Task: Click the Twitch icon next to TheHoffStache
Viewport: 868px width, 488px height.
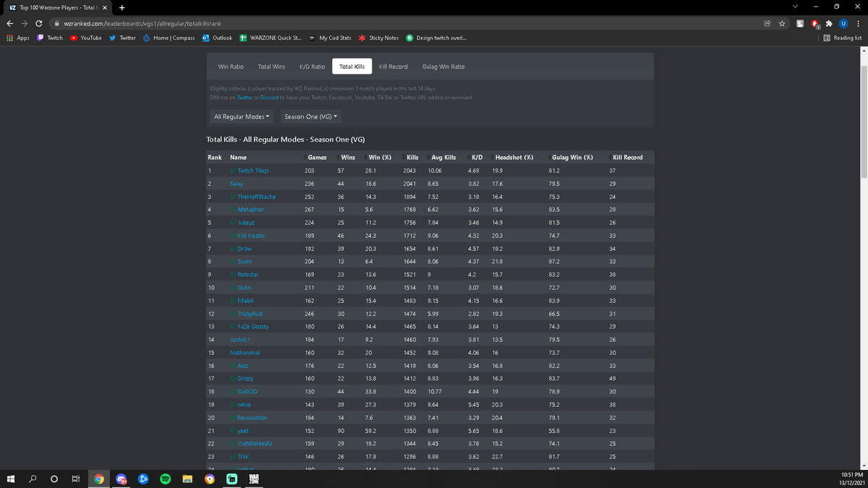Action: tap(232, 197)
